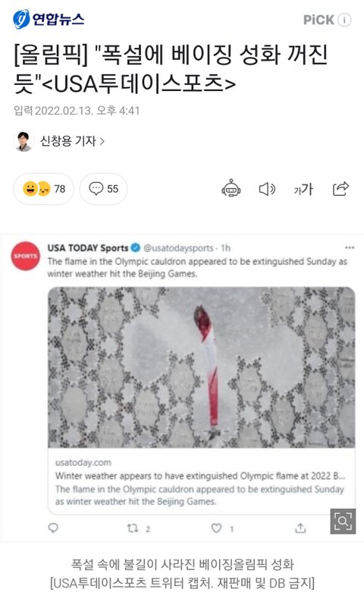Open emoji reactions button showing 78
This screenshot has width=364, height=605.
click(x=43, y=189)
